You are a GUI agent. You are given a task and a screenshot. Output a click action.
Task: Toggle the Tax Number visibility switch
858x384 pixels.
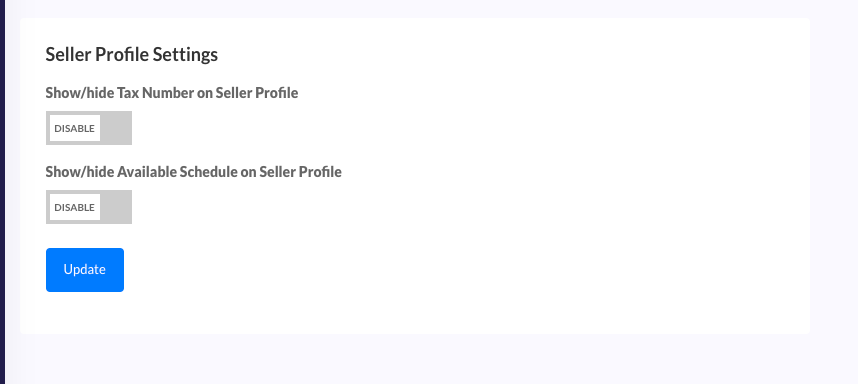pos(89,128)
